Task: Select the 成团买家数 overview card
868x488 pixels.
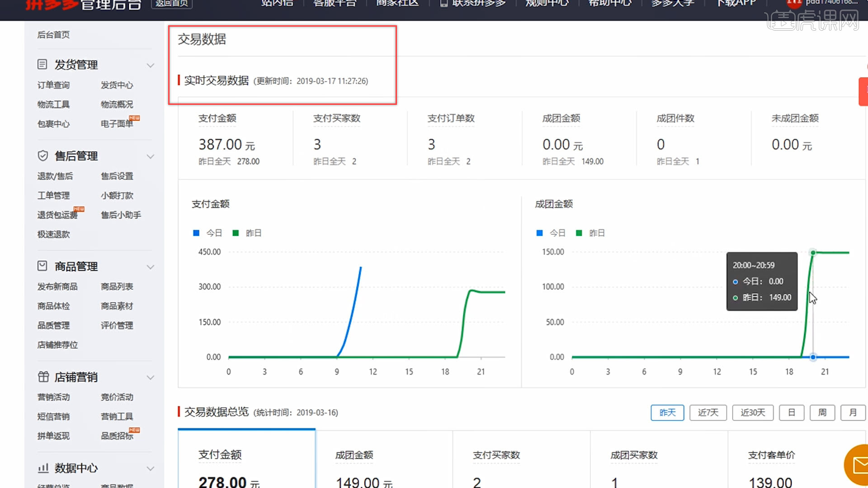Action: coord(659,459)
